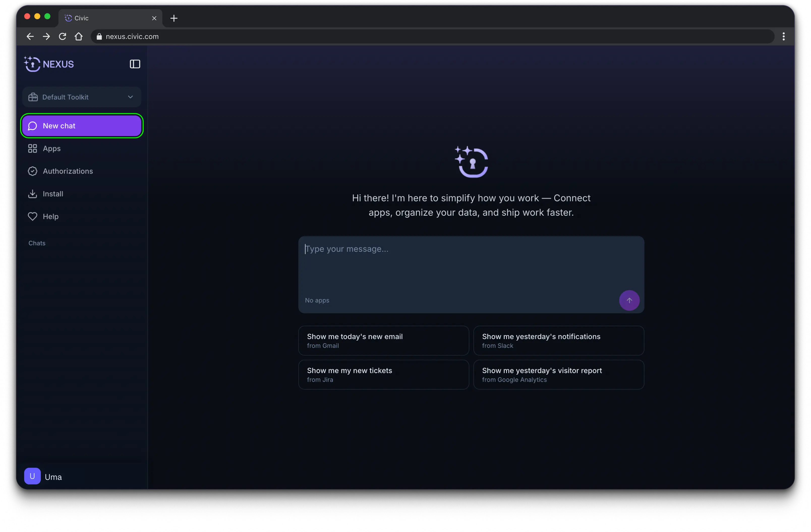Screen dimensions: 811x532
Task: Click the Nexus logo in sidebar
Action: pyautogui.click(x=49, y=64)
